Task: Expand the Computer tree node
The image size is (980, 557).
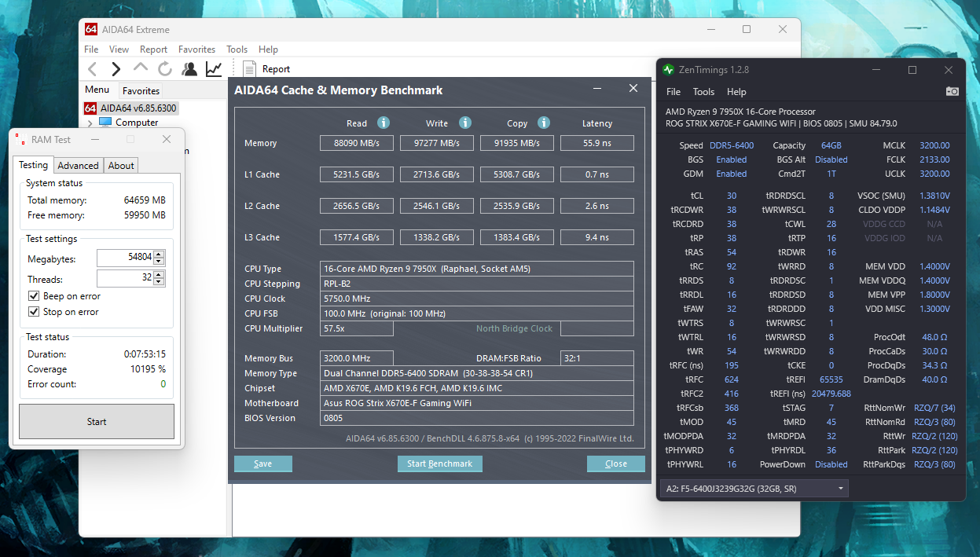Action: pos(90,123)
